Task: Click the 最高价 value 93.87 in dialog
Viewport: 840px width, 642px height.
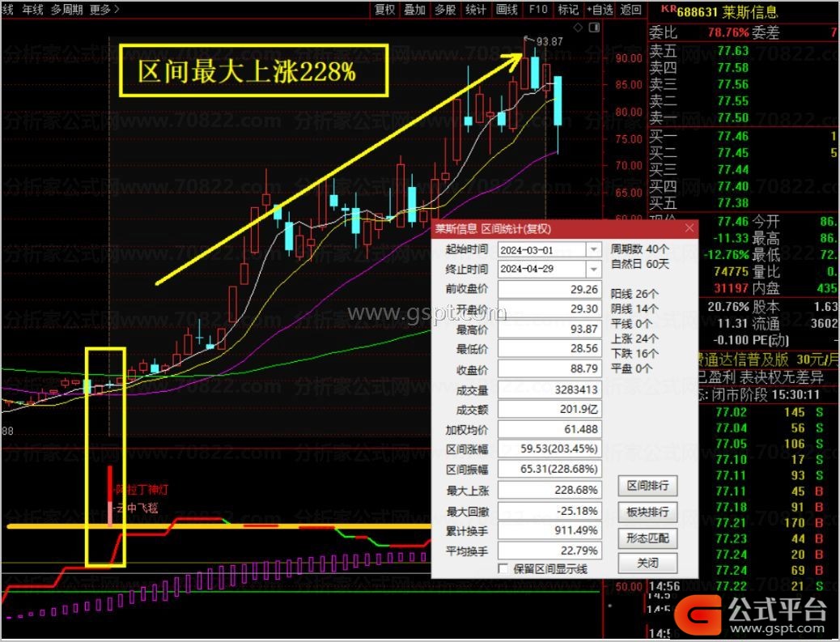Action: 549,329
